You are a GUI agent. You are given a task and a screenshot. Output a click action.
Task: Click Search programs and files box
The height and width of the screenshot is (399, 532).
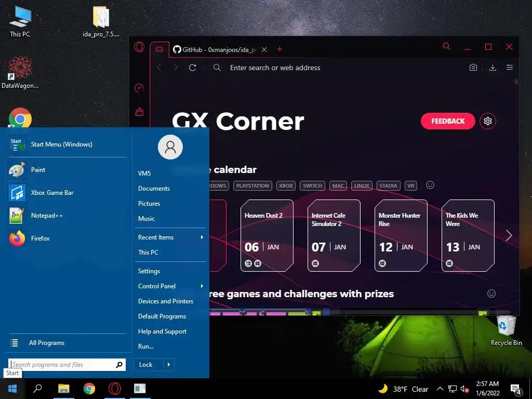click(67, 365)
